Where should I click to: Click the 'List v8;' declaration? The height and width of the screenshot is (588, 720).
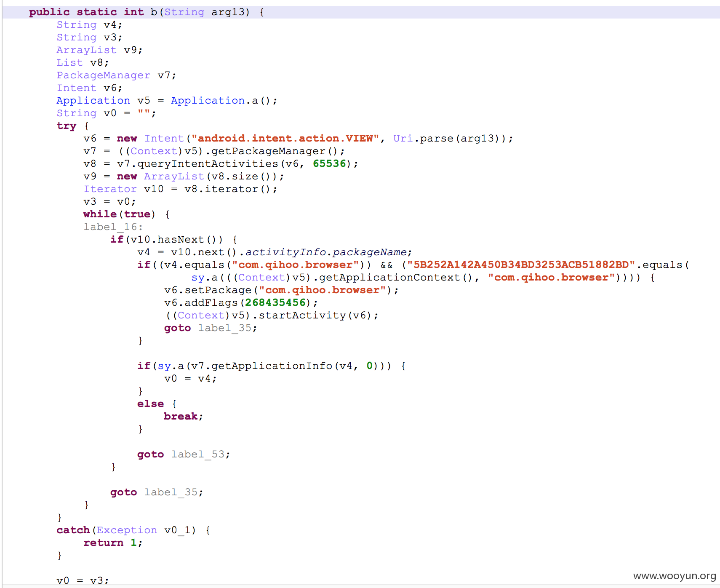click(x=83, y=63)
